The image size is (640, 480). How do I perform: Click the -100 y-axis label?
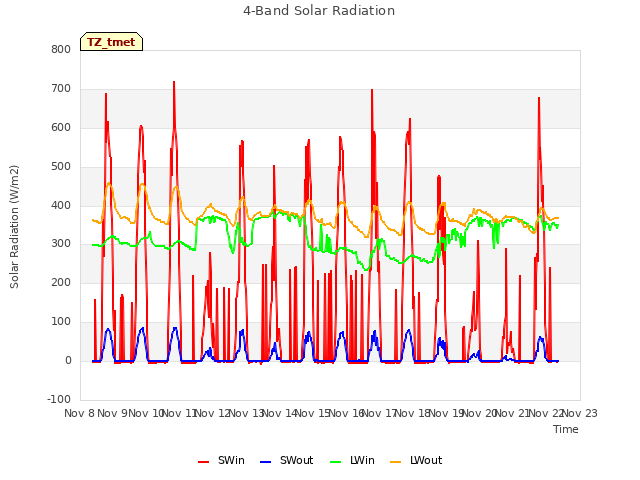(59, 399)
